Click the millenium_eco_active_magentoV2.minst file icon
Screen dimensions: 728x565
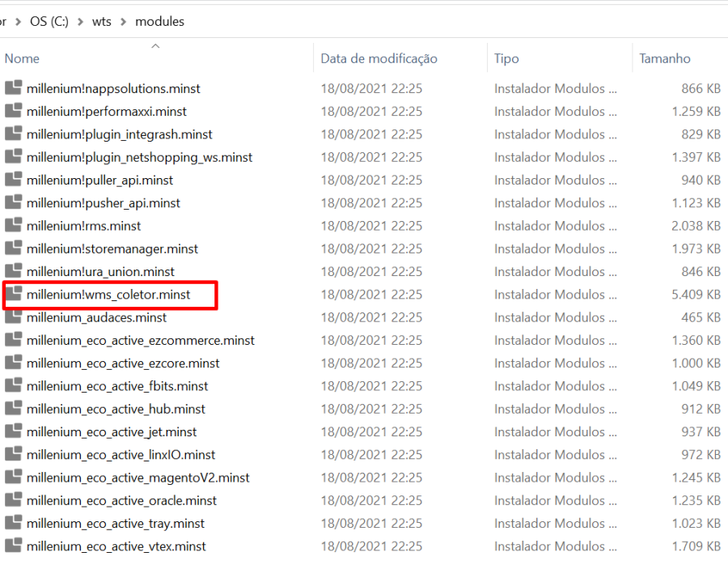coord(13,477)
